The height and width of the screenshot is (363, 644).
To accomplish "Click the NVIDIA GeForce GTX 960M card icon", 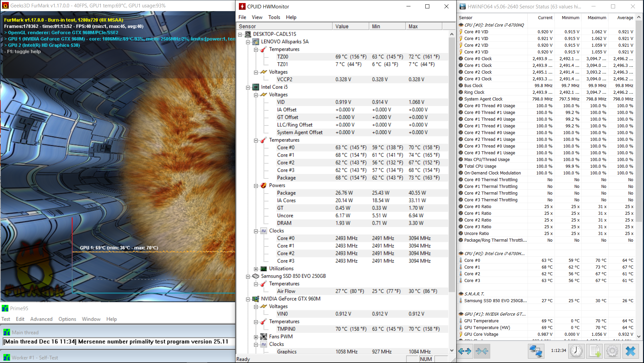I will tap(256, 299).
